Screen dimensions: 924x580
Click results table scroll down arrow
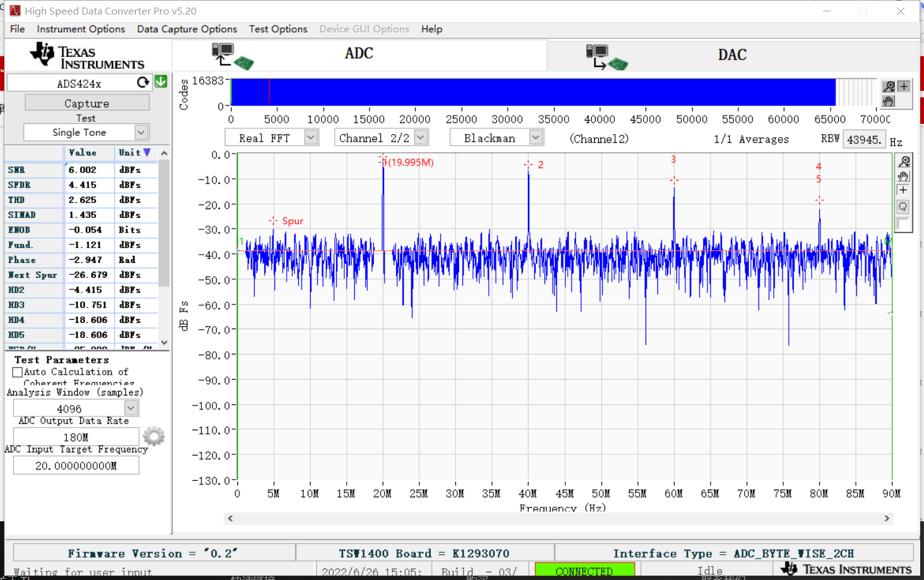pyautogui.click(x=164, y=342)
